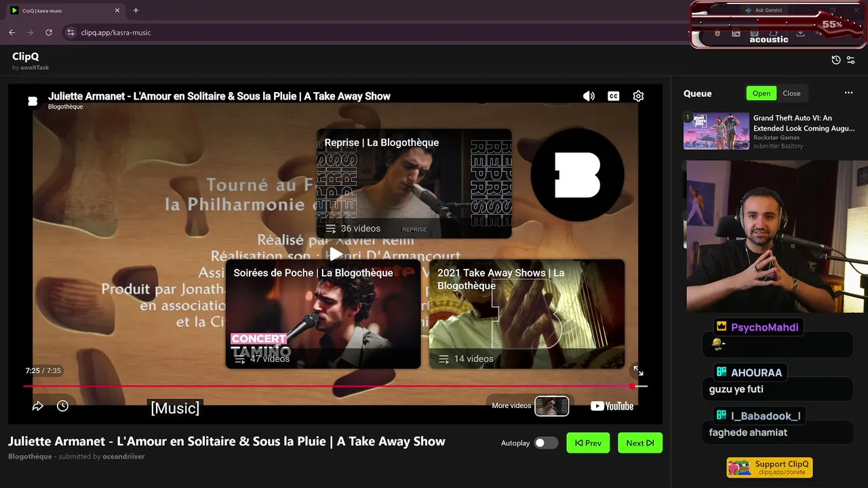
Task: Open a new browser tab
Action: coord(136,10)
